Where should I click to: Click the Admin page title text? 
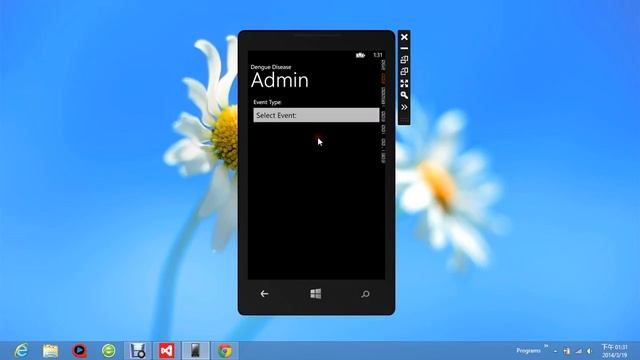pyautogui.click(x=280, y=80)
